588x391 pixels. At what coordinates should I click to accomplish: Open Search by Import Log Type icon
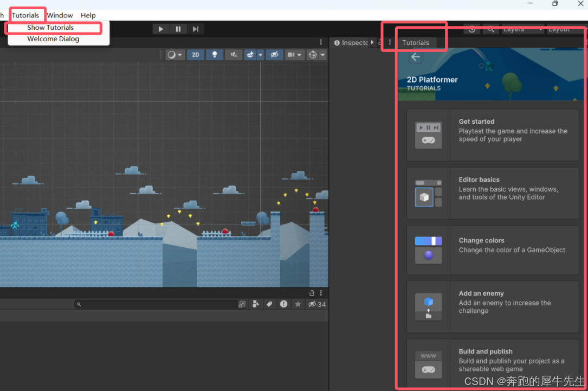(283, 304)
